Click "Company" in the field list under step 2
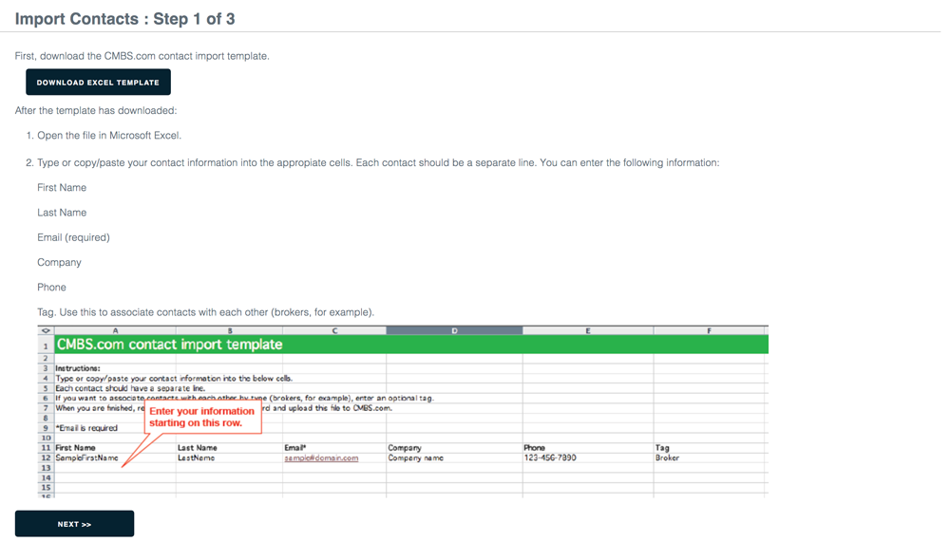The image size is (950, 560). click(x=59, y=262)
